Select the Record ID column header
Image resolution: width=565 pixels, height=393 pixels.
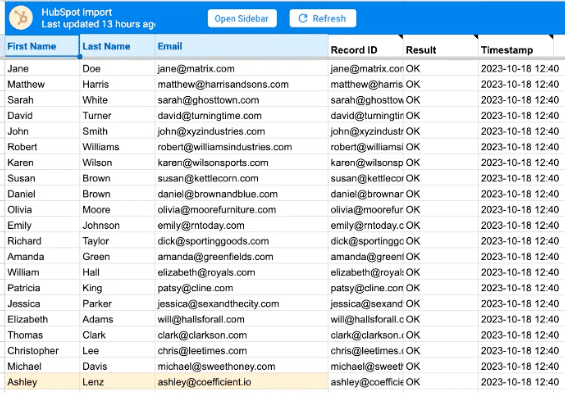[x=366, y=46]
